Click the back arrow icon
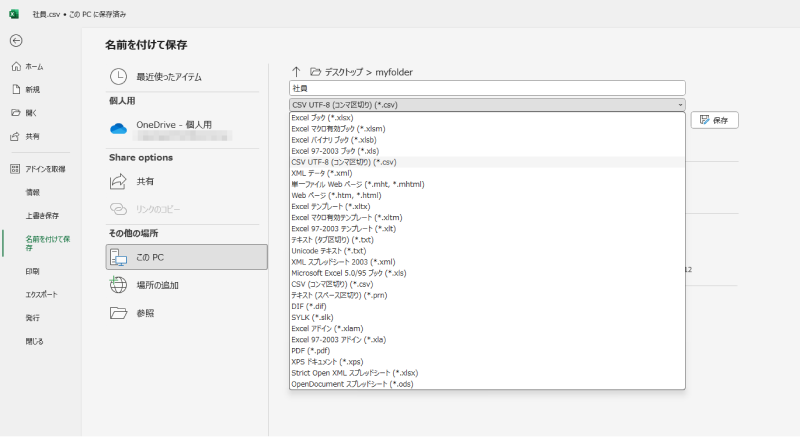Viewport: 800px width, 437px height. (x=16, y=41)
